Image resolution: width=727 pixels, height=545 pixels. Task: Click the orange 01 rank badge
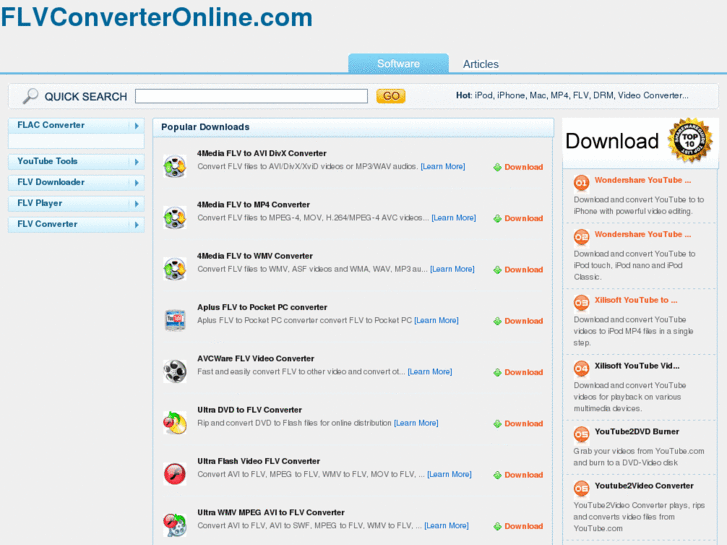tap(581, 182)
